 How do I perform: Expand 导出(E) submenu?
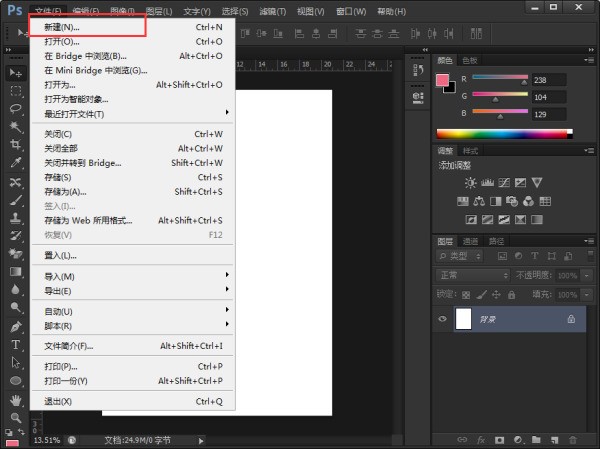tap(132, 291)
